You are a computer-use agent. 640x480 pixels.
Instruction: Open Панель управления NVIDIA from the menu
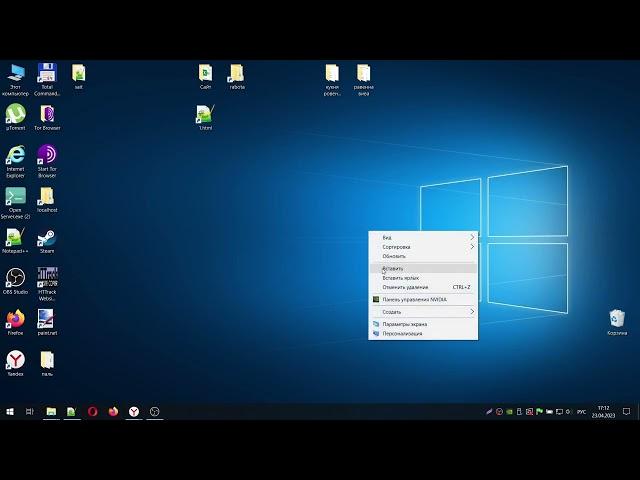coord(423,300)
